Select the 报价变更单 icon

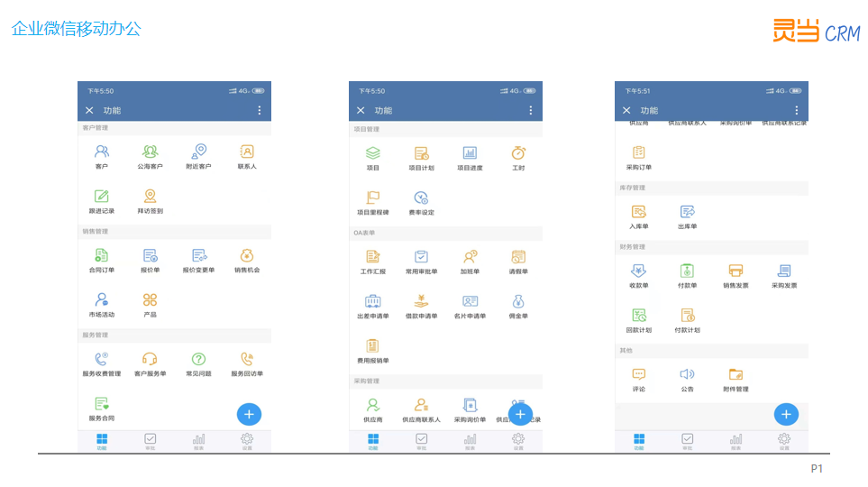point(198,255)
